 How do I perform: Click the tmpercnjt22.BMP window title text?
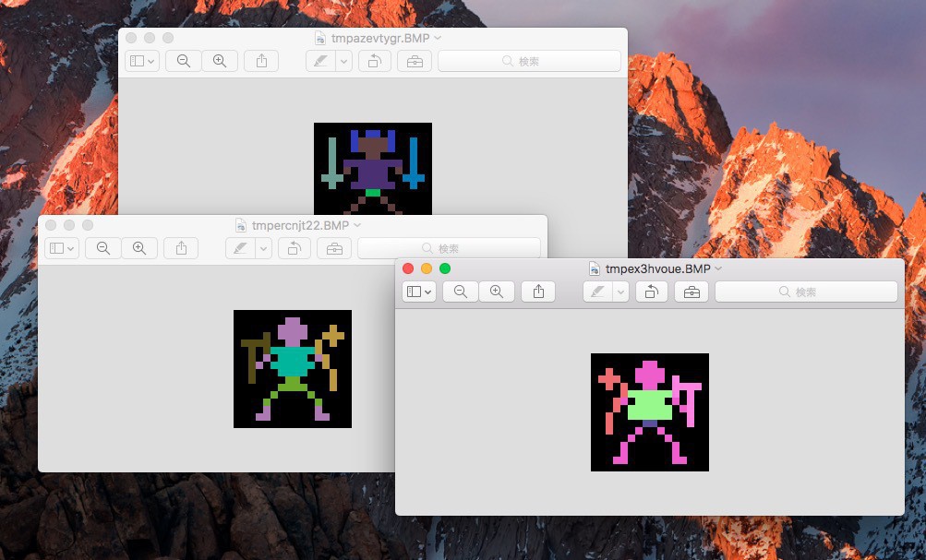point(301,225)
